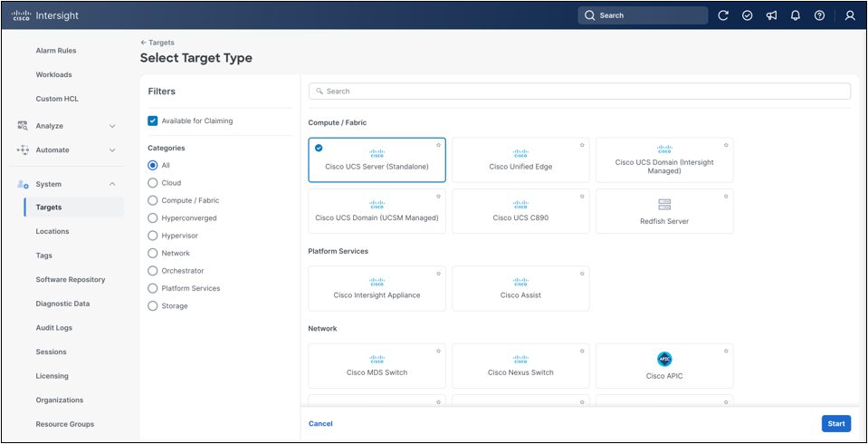868x444 pixels.
Task: Select Cisco Nexus Switch target card
Action: pos(520,366)
